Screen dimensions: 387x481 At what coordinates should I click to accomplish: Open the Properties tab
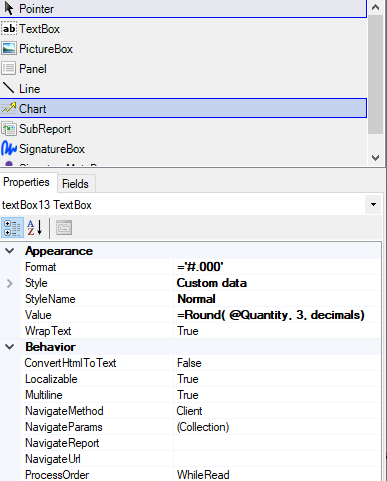[26, 182]
